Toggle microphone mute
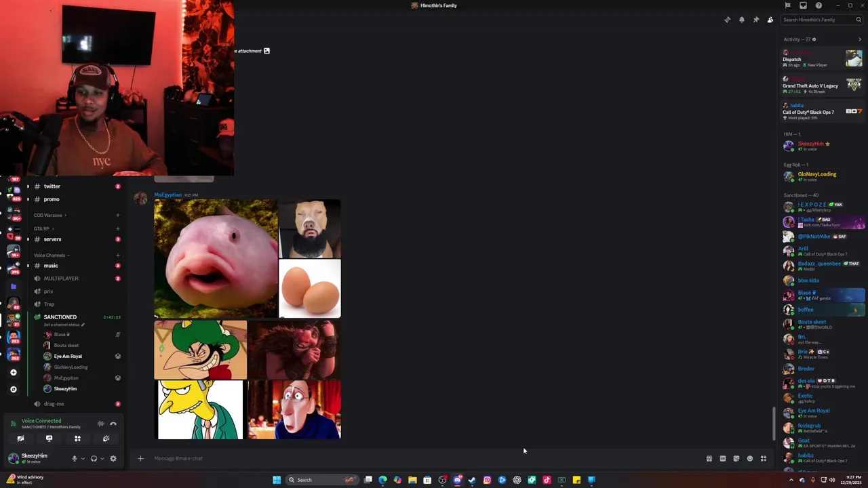868x488 pixels. click(x=75, y=458)
